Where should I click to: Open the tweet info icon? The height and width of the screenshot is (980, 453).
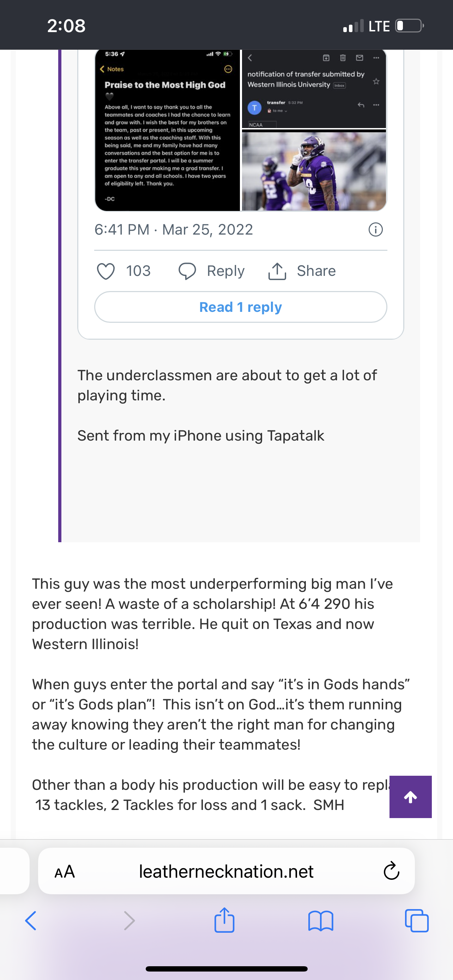pos(375,230)
